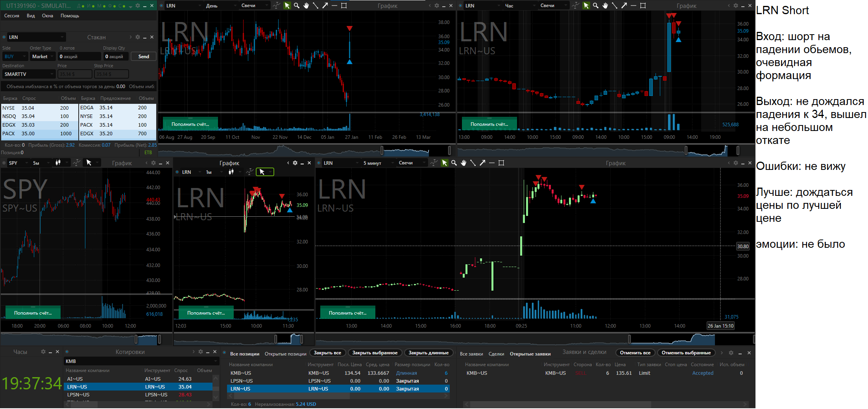This screenshot has width=868, height=409.
Task: Open the Сессия menu
Action: tap(12, 16)
